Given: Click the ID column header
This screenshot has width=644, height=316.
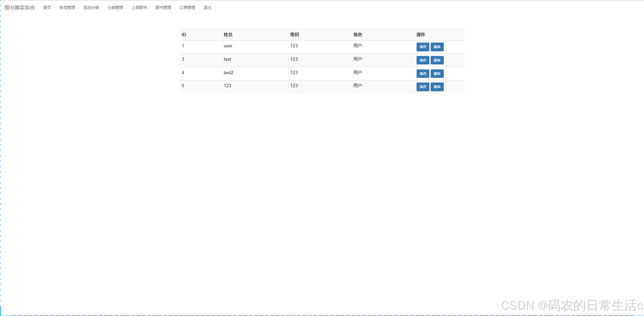Looking at the screenshot, I should [x=183, y=35].
